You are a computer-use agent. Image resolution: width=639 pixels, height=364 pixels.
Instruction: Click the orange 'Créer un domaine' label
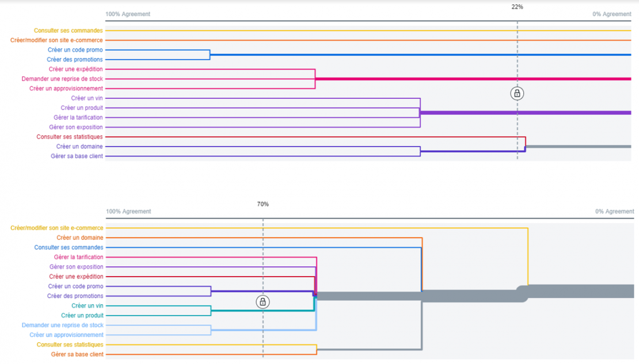pos(79,237)
